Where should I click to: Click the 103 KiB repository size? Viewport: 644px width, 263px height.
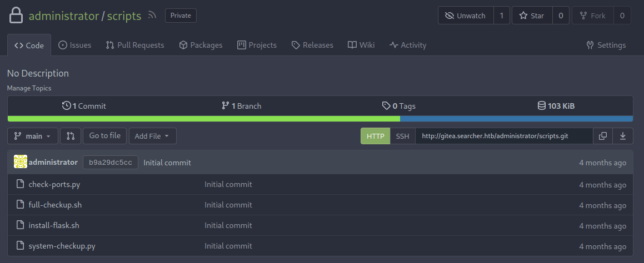(x=556, y=106)
